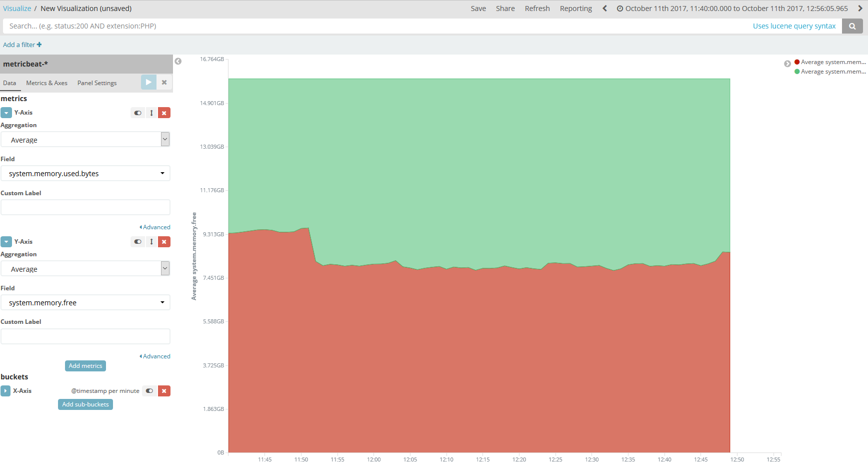Viewport: 868px width, 468px height.
Task: Click the search magnifier button
Action: click(x=852, y=26)
